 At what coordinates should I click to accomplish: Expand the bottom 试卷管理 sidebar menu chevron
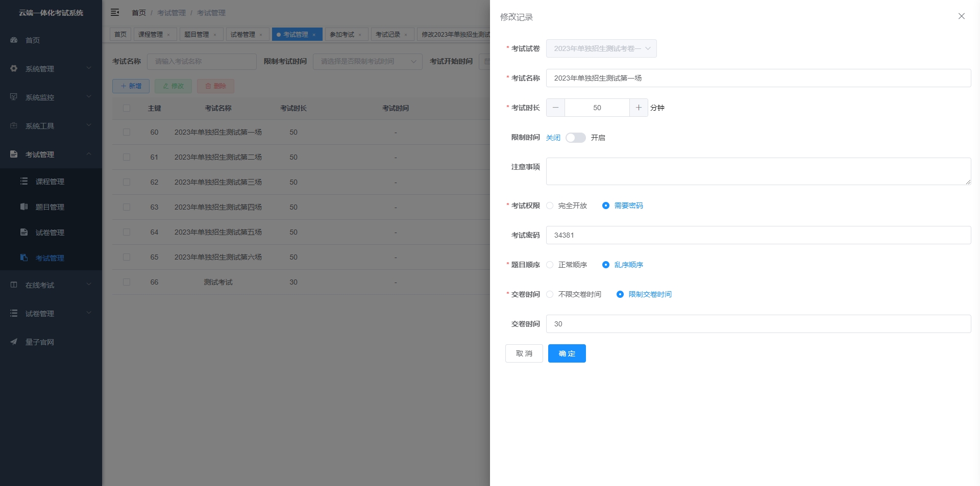point(89,313)
